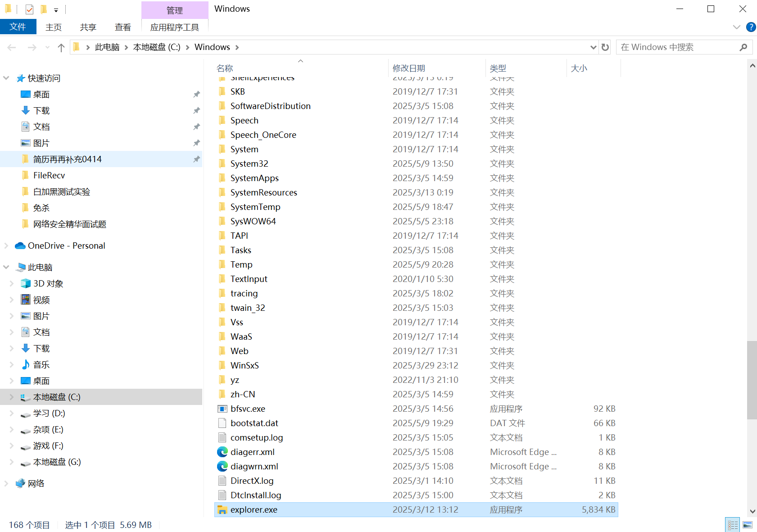Open the help question mark icon
The image size is (757, 532).
click(751, 27)
